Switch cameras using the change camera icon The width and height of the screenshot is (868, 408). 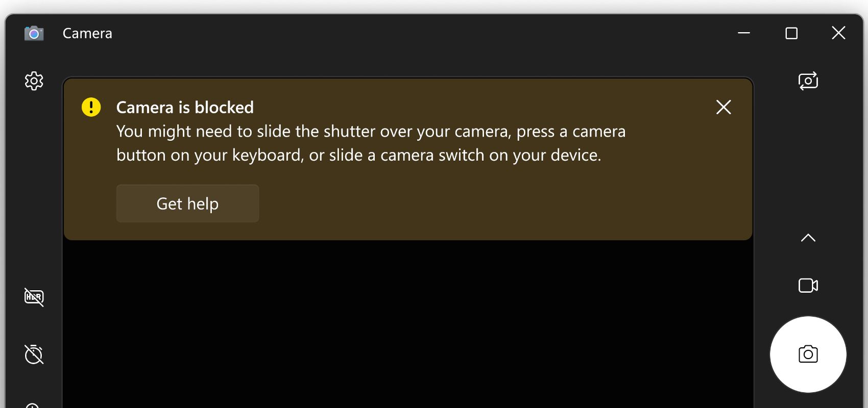[x=808, y=81]
